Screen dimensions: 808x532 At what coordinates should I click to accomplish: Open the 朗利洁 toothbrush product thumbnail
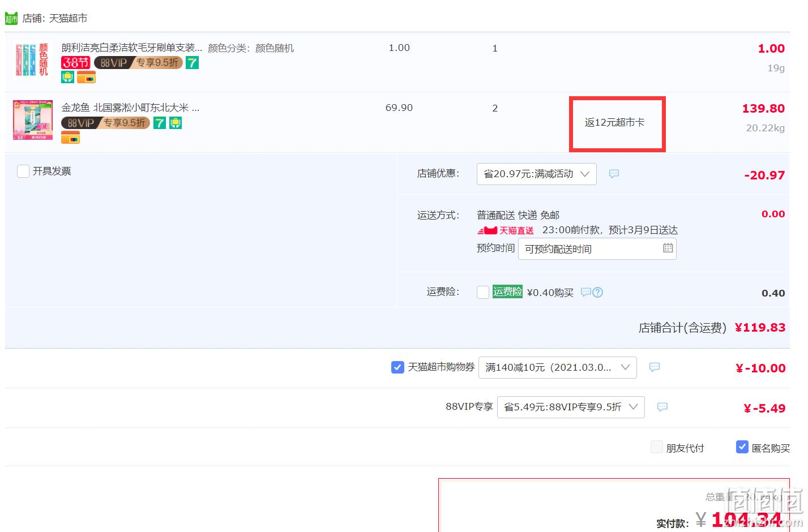[33, 59]
